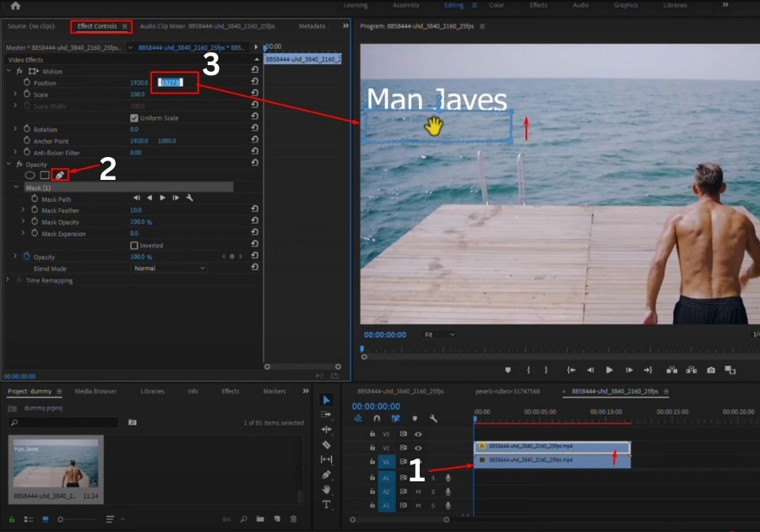This screenshot has width=760, height=532.
Task: Solo audio track A1
Action: click(433, 478)
